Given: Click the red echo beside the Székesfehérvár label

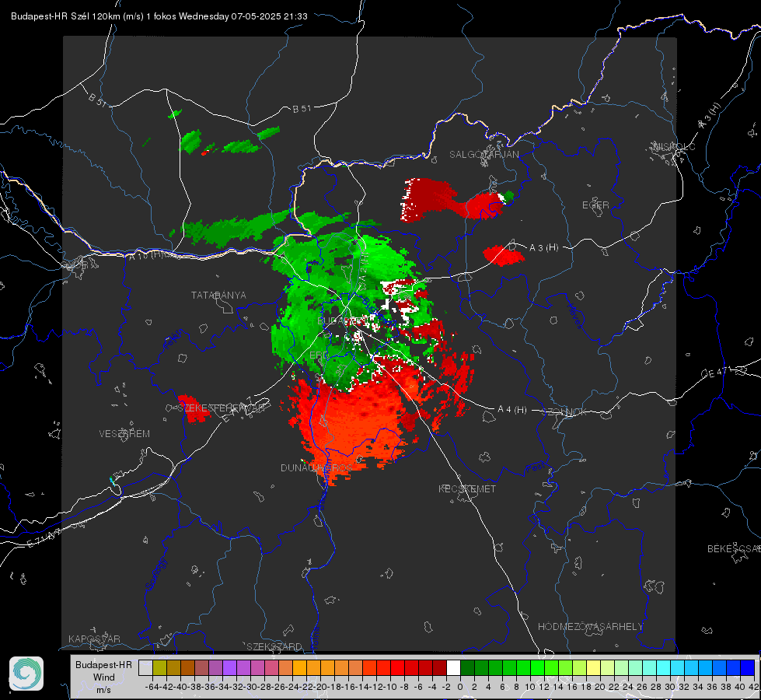Looking at the screenshot, I should pos(194,408).
